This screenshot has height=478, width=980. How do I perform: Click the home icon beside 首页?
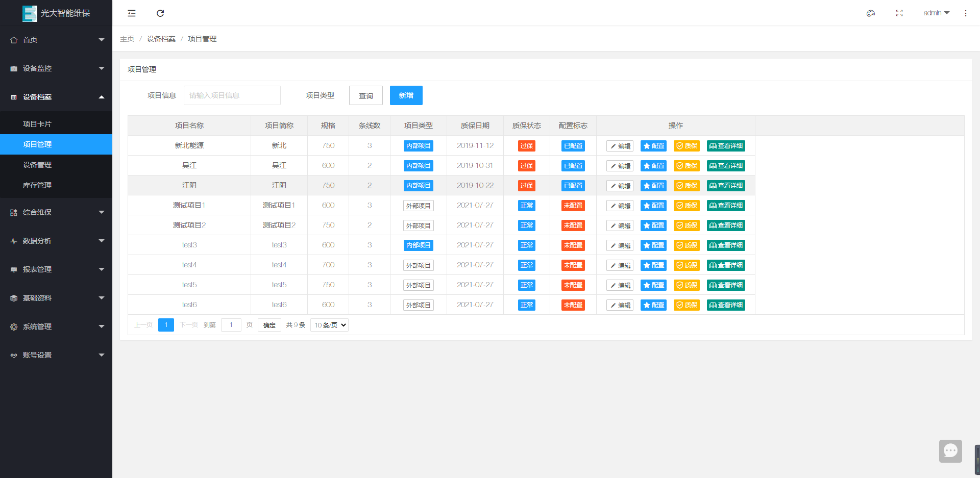point(14,40)
